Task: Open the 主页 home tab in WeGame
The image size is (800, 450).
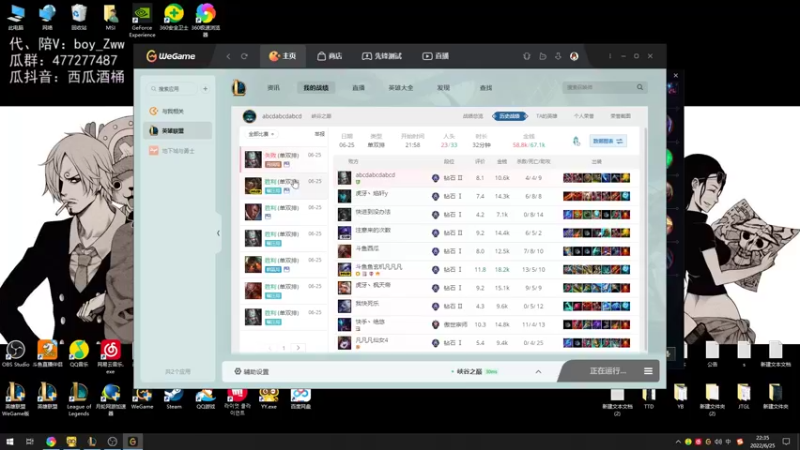Action: 283,56
